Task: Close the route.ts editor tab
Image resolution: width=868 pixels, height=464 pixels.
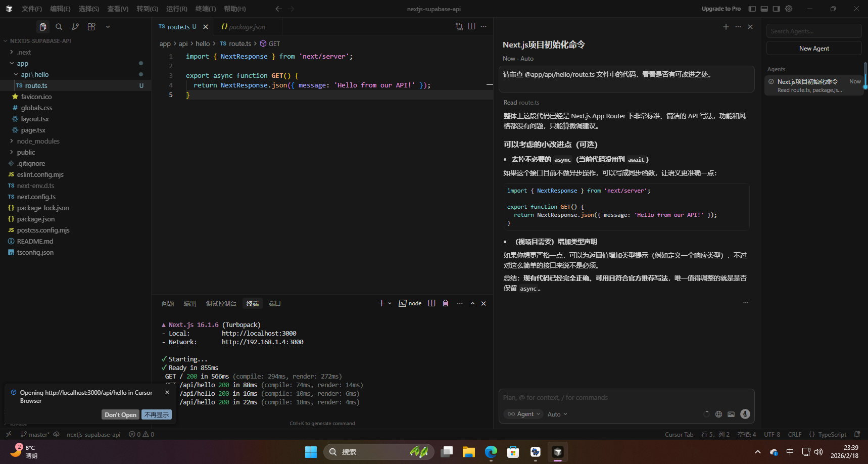Action: pos(206,27)
